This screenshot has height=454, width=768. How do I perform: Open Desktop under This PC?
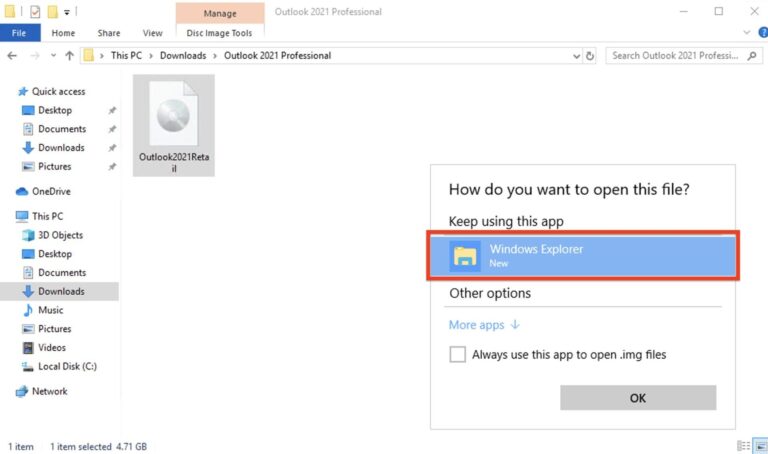pyautogui.click(x=55, y=254)
